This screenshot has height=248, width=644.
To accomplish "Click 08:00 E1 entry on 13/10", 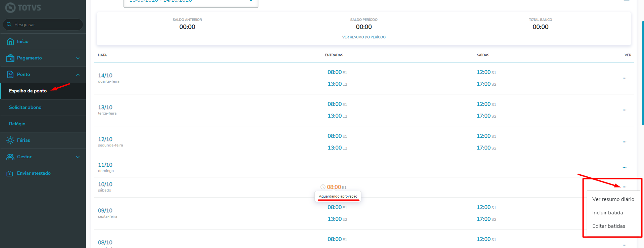I will pos(337,104).
